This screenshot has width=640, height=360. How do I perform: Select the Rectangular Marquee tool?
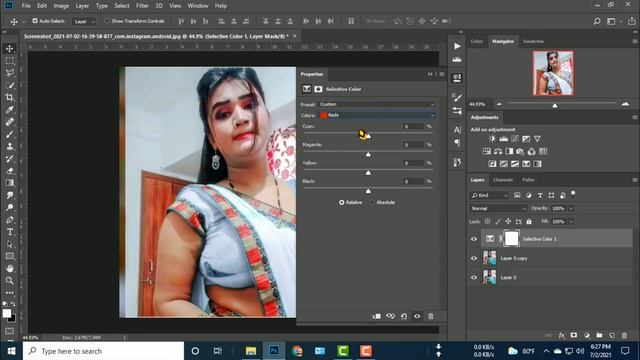9,61
